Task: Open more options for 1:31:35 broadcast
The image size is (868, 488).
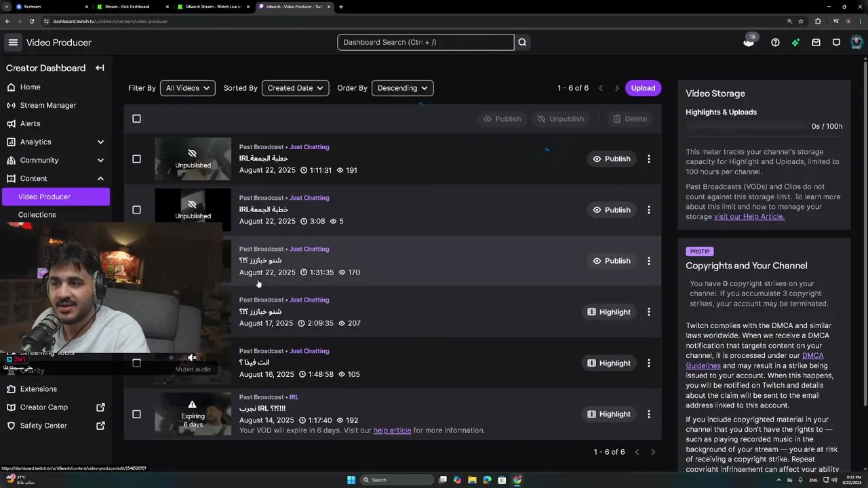Action: pos(649,261)
